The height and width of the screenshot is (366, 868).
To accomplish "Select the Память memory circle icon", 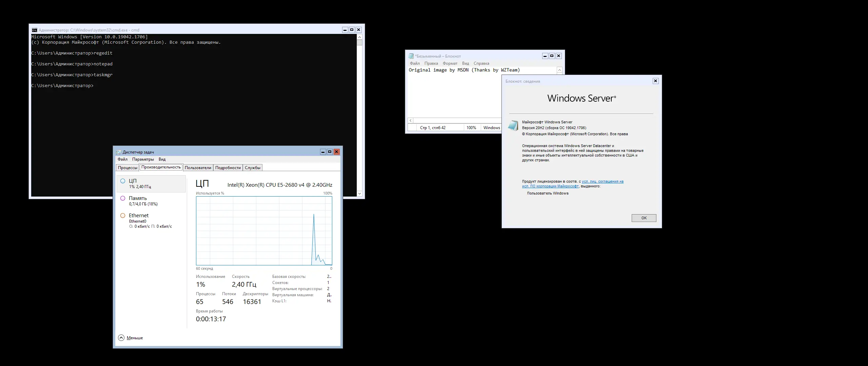I will [123, 198].
